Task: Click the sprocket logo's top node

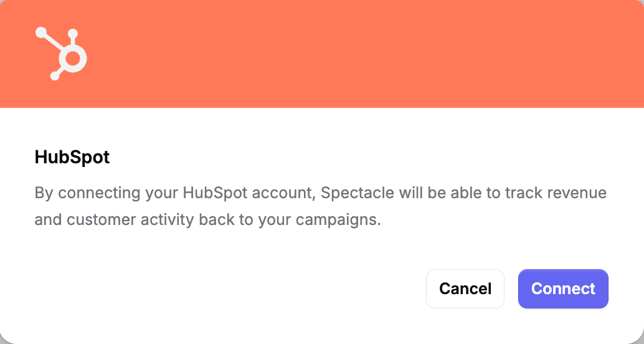Action: [72, 34]
